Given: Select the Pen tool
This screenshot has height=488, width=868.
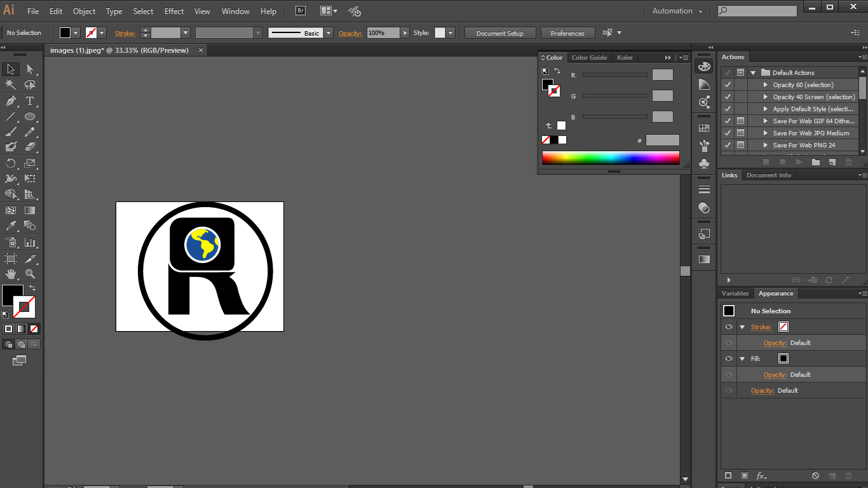Looking at the screenshot, I should pyautogui.click(x=11, y=101).
